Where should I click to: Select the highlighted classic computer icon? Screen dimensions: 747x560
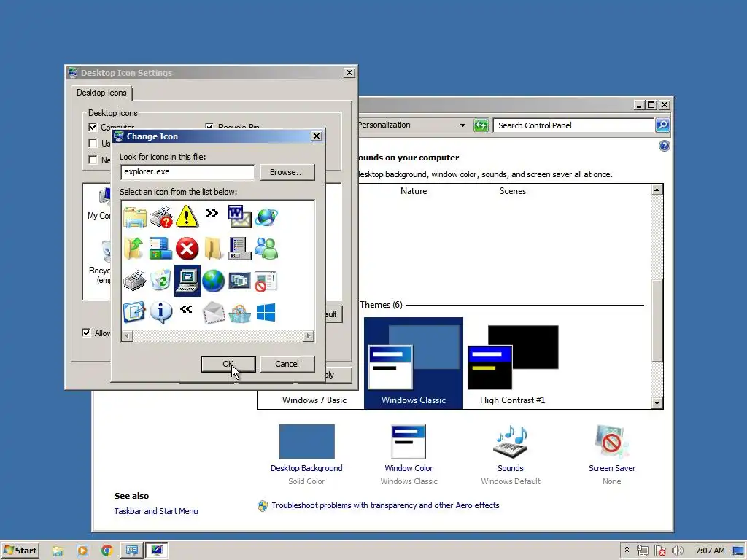click(187, 281)
